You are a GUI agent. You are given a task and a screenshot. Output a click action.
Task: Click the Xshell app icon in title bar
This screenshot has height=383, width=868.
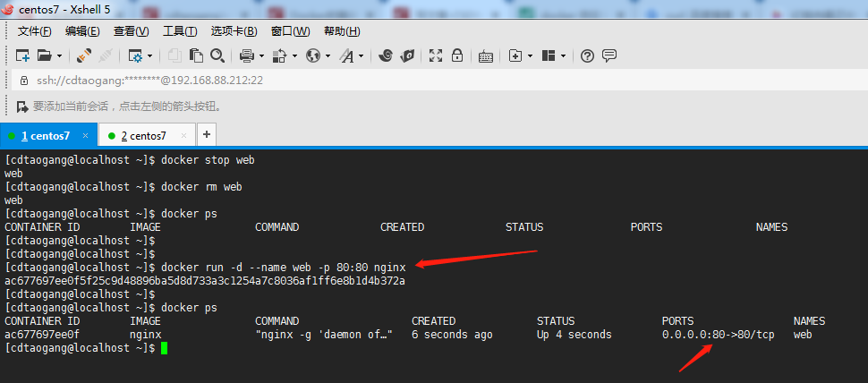click(x=7, y=10)
